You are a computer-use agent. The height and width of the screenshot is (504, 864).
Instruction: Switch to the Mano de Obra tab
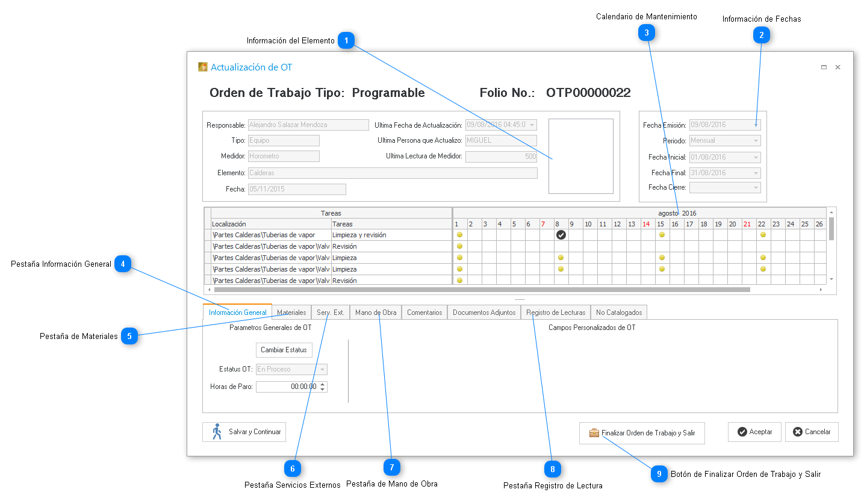[376, 313]
